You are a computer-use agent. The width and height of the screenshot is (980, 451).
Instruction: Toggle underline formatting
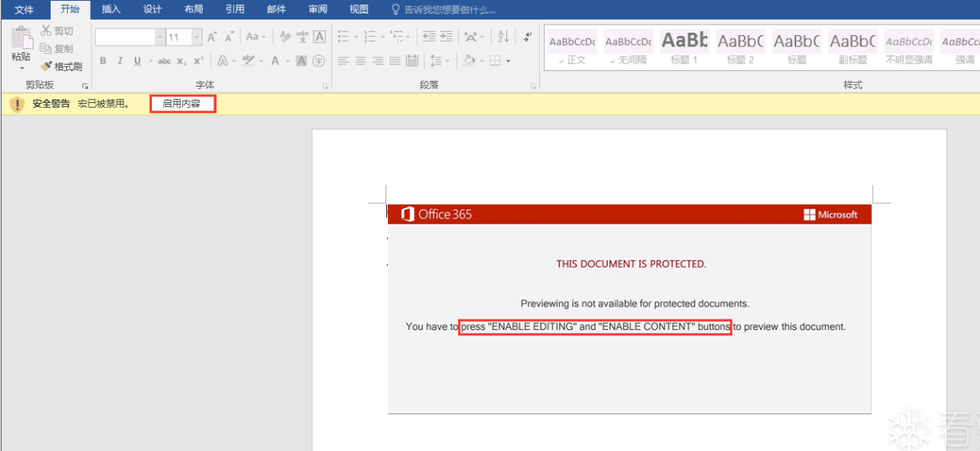(x=137, y=60)
